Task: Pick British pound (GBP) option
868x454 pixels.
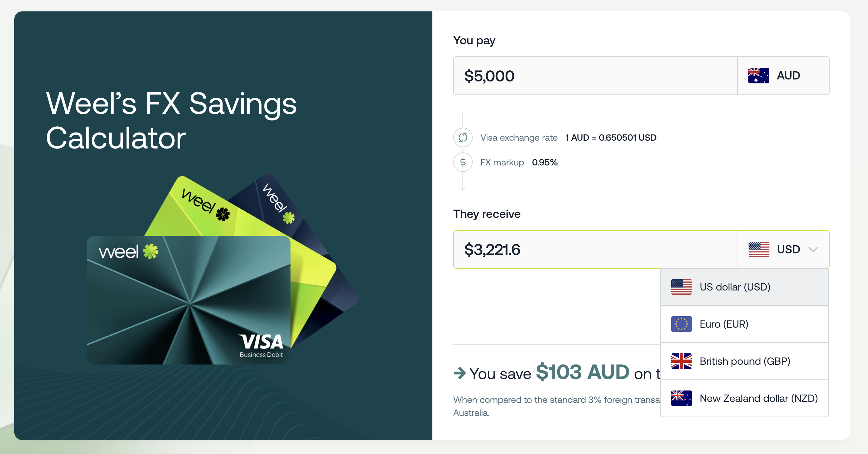Action: pyautogui.click(x=745, y=361)
